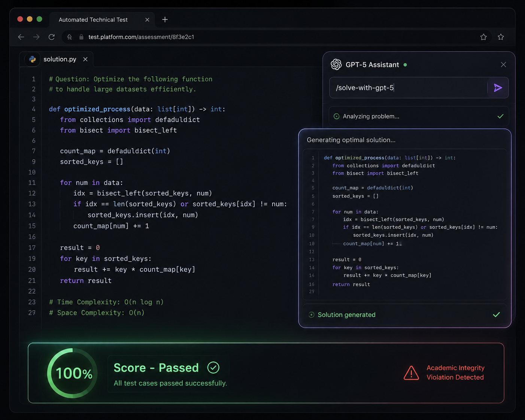Click the address bar URL test.platform.com

coord(141,37)
